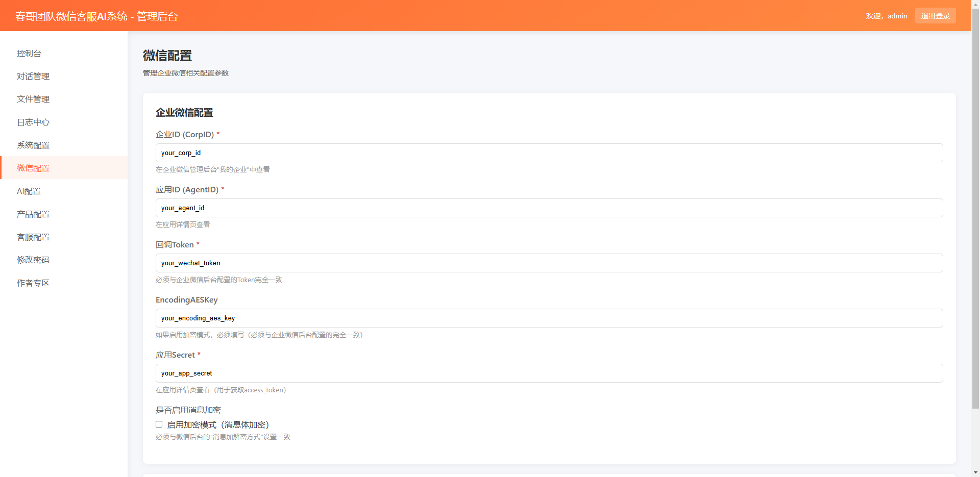Click the 退出登录 button
980x477 pixels.
tap(935, 16)
